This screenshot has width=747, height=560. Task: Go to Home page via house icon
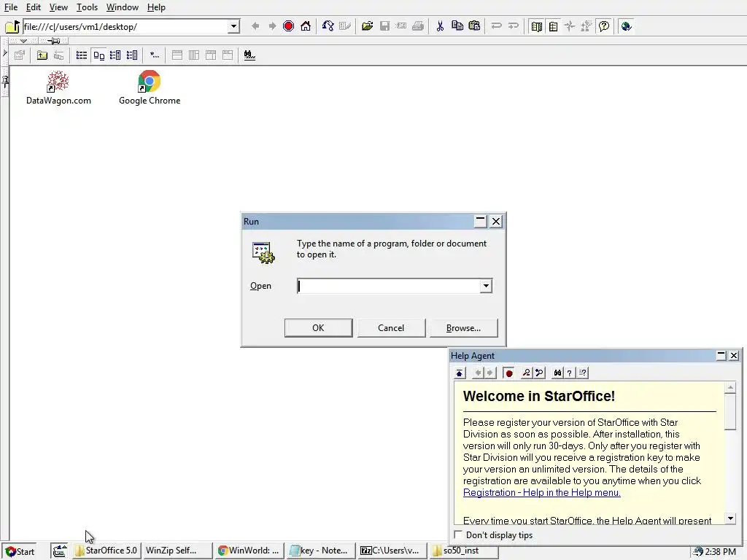[x=306, y=26]
